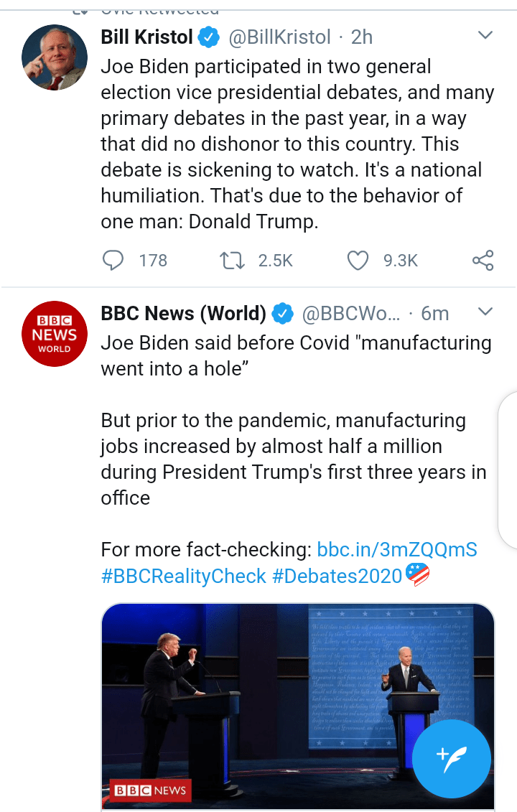Retweet Bill Kristol's tweet
Screen dimensions: 517x812
pos(232,260)
